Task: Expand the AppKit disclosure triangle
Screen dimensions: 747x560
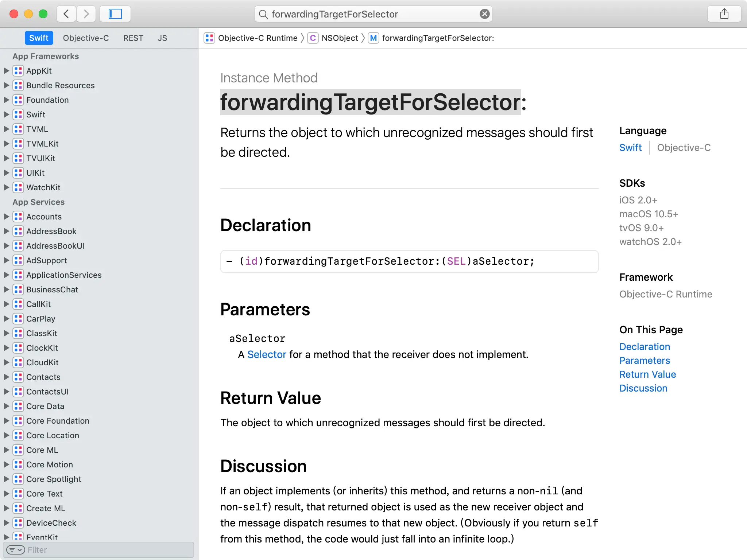Action: pyautogui.click(x=6, y=71)
